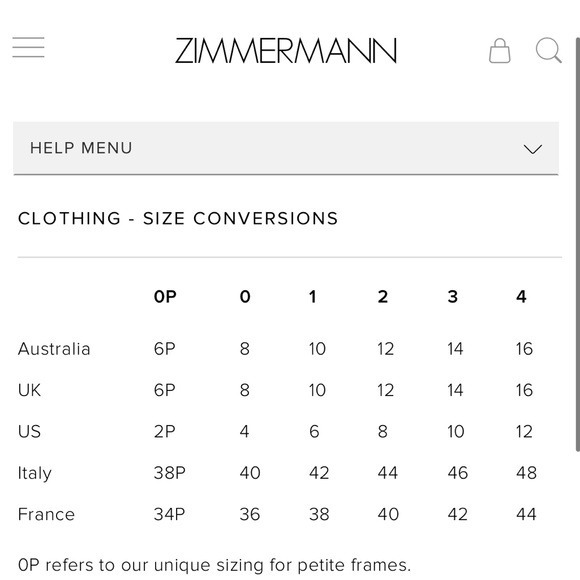Click the page scrollbar on right edge

(577, 244)
